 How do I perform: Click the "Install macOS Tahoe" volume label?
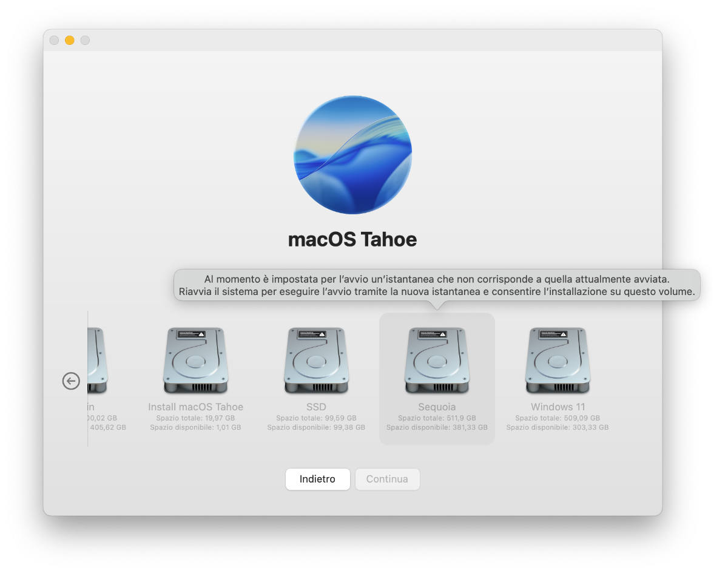(x=195, y=407)
